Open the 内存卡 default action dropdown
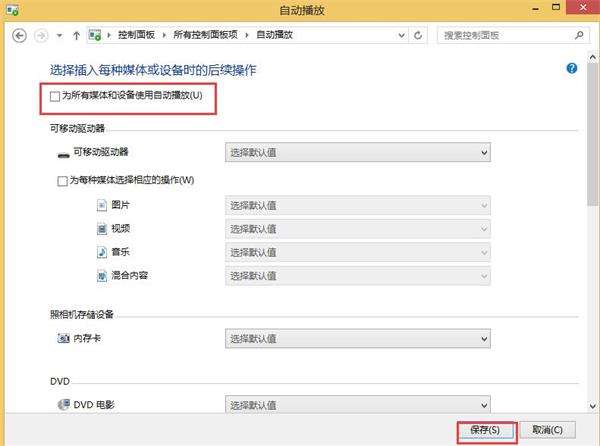 (x=358, y=339)
